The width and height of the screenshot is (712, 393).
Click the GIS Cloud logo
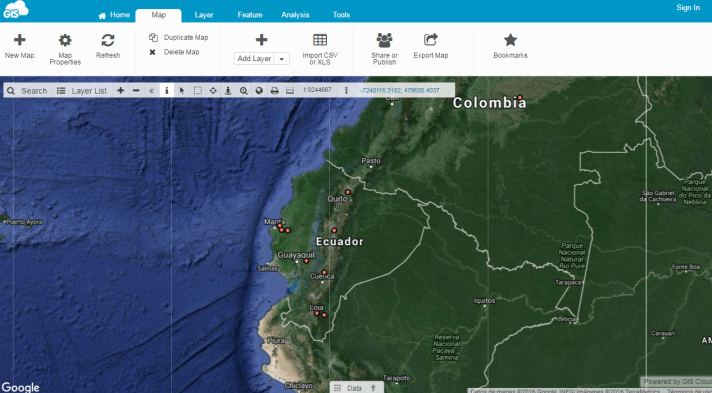coord(16,10)
